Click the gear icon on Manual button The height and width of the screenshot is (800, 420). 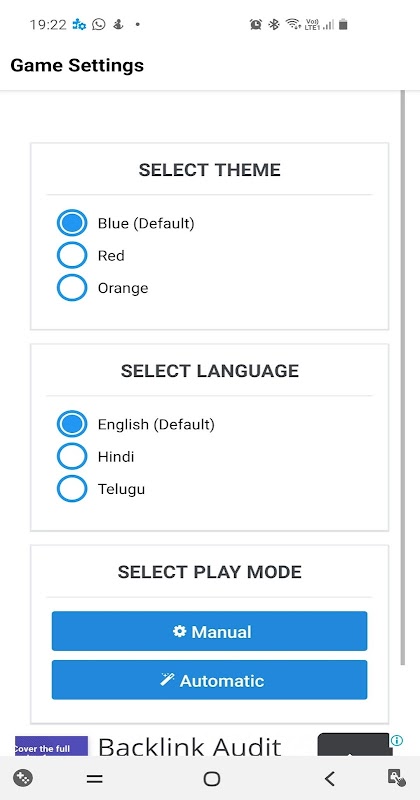click(179, 631)
